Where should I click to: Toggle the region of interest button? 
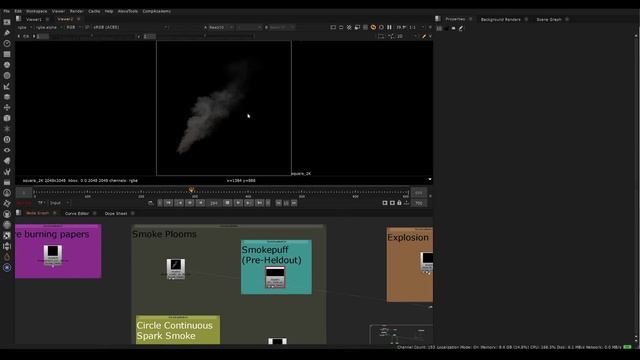357,27
